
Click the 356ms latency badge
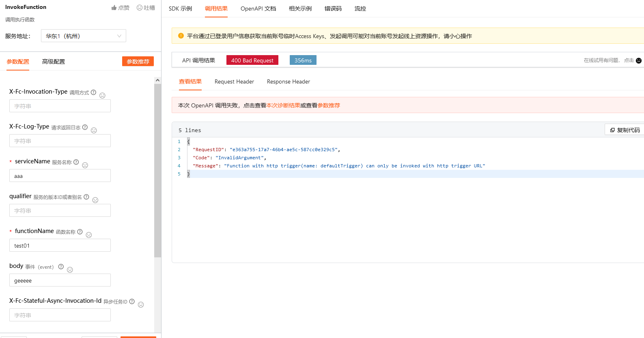pyautogui.click(x=303, y=60)
